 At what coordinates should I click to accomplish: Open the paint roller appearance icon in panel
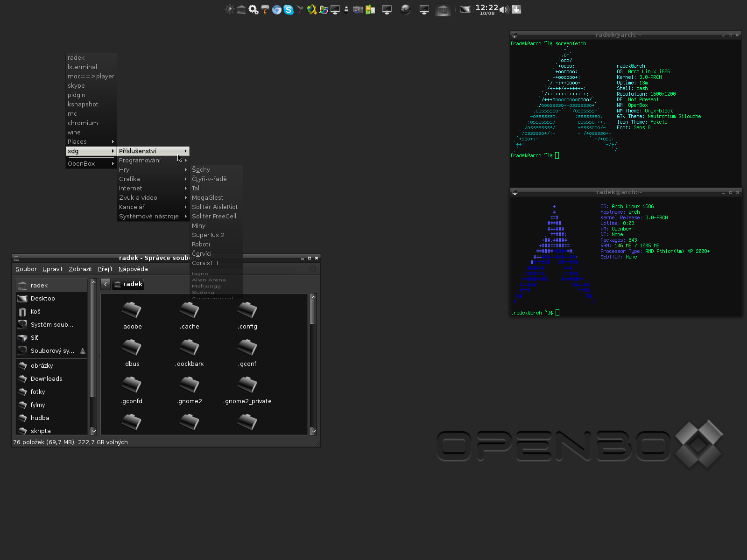pyautogui.click(x=265, y=9)
